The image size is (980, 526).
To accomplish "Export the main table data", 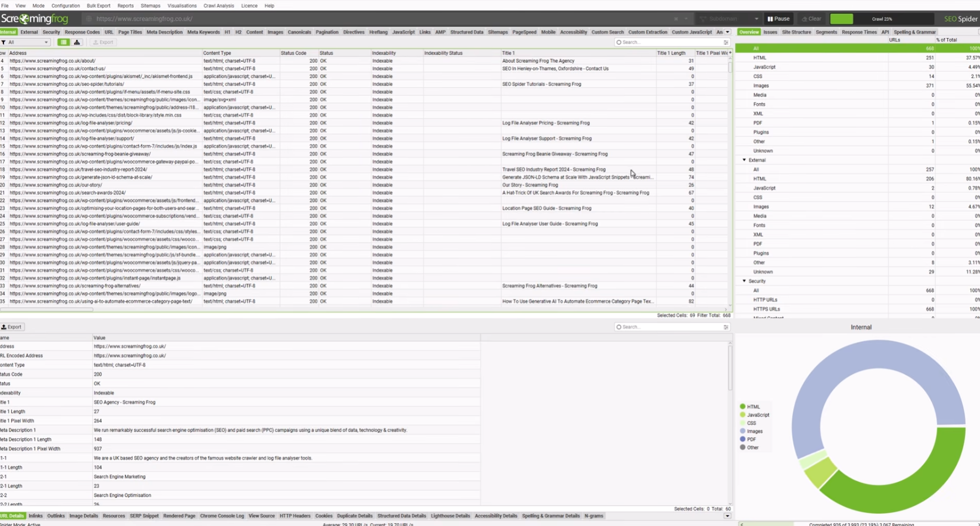I will coord(103,42).
